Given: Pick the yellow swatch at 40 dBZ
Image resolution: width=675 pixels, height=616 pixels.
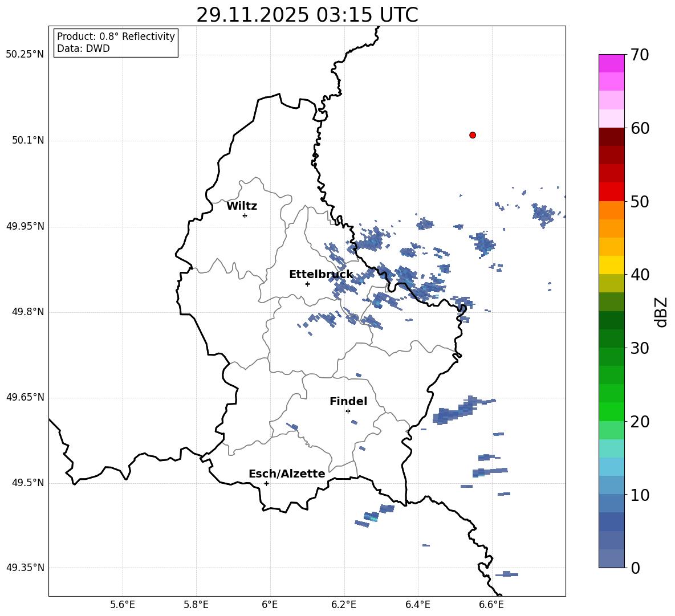Looking at the screenshot, I should click(611, 265).
